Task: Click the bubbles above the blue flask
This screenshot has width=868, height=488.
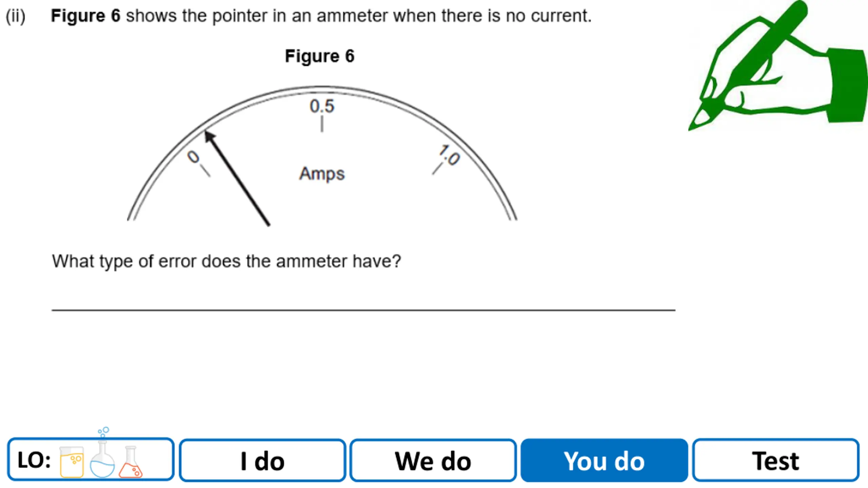Action: click(x=103, y=432)
